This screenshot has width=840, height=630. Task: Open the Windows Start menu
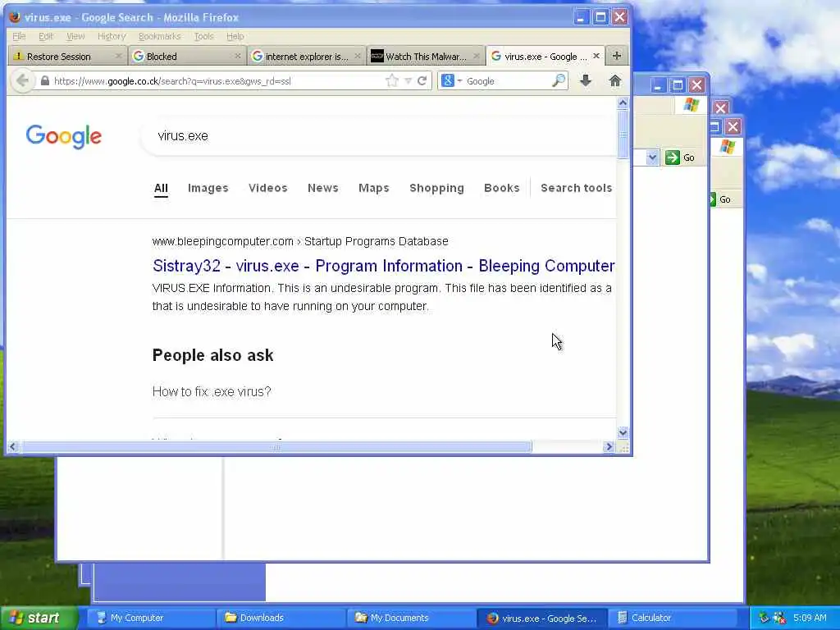pyautogui.click(x=38, y=618)
